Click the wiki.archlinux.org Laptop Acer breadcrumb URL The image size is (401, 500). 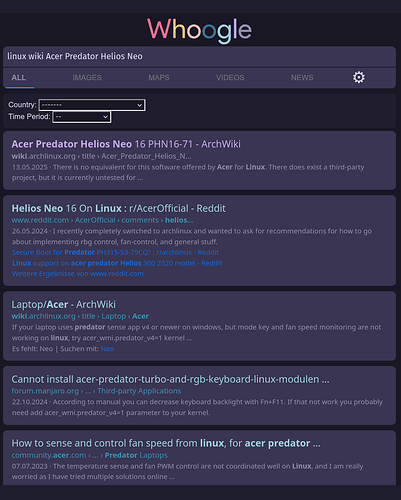80,316
